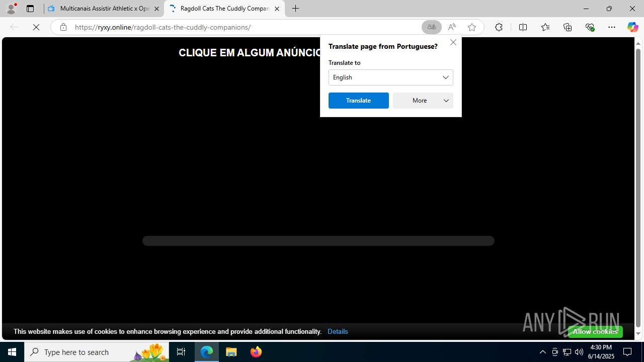Open the Extensions menu

point(499,27)
